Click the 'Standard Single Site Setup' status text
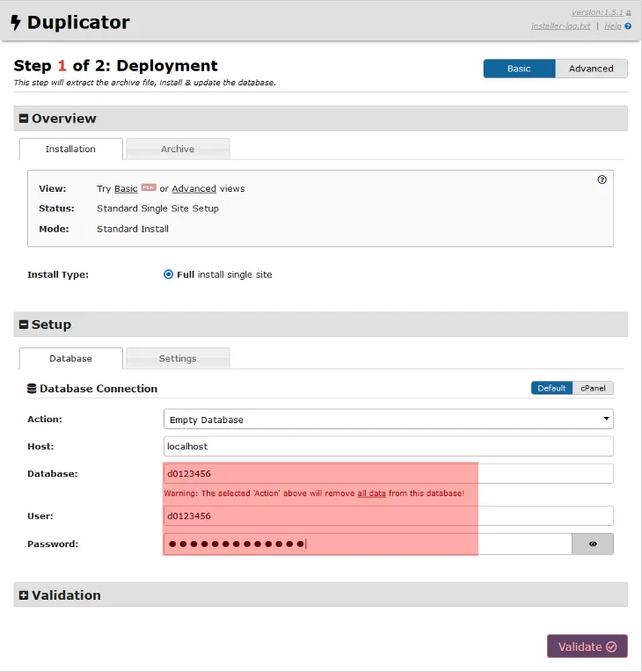The width and height of the screenshot is (642, 672). pos(157,208)
